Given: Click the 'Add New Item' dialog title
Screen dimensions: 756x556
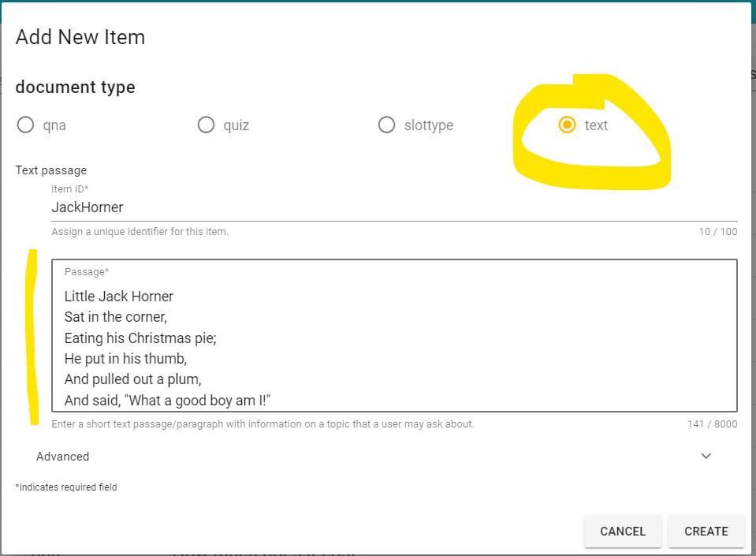Looking at the screenshot, I should (80, 37).
